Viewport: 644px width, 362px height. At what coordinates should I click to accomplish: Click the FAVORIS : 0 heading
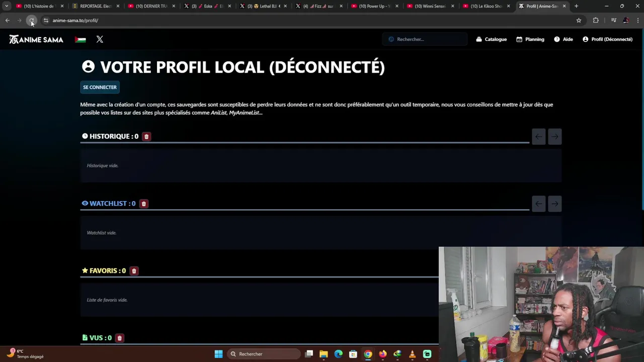104,271
